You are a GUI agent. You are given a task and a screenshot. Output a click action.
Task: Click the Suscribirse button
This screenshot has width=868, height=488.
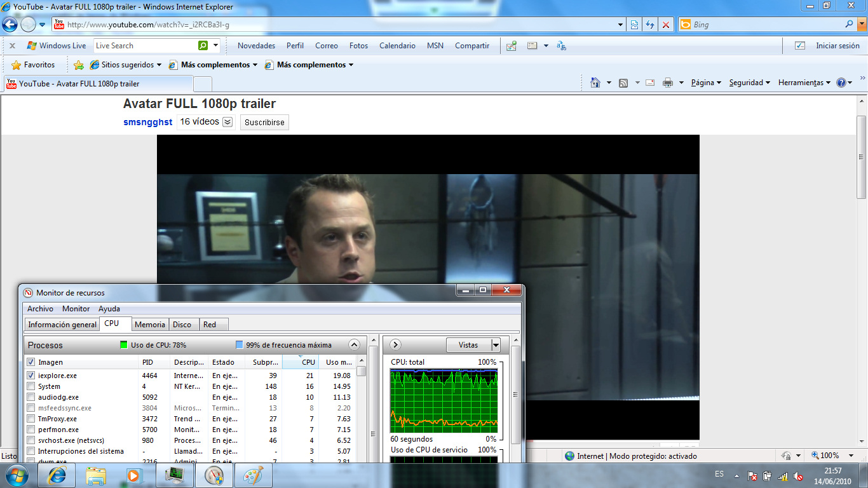[264, 123]
